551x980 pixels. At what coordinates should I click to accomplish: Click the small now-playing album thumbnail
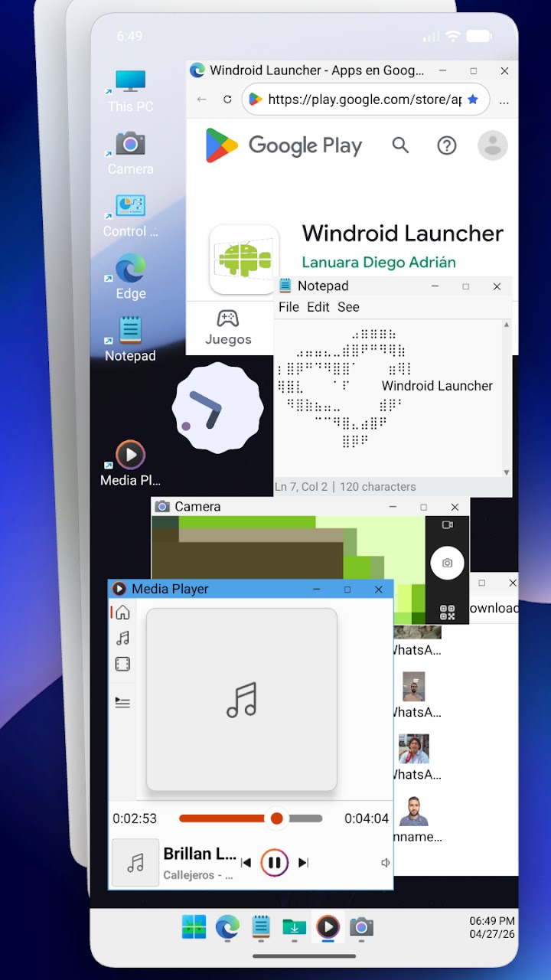pos(135,863)
